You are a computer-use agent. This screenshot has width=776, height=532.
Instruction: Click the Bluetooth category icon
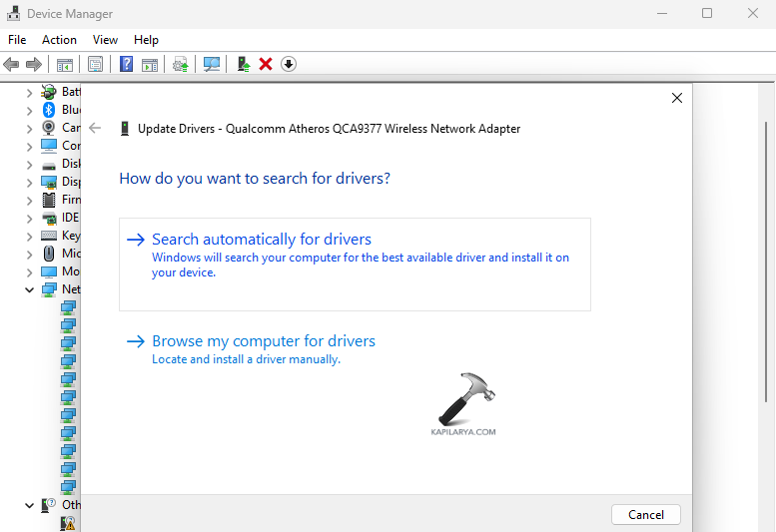48,110
